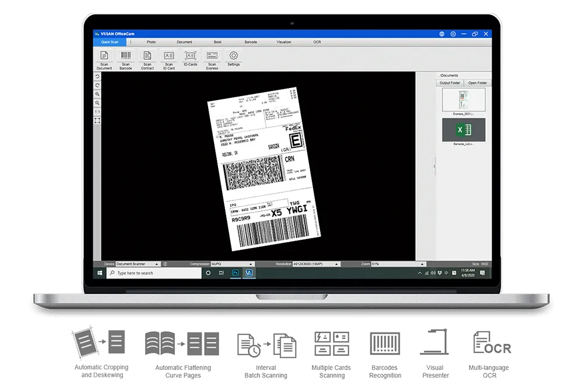Zoom in on the scan preview
This screenshot has height=392, width=583.
(x=97, y=94)
